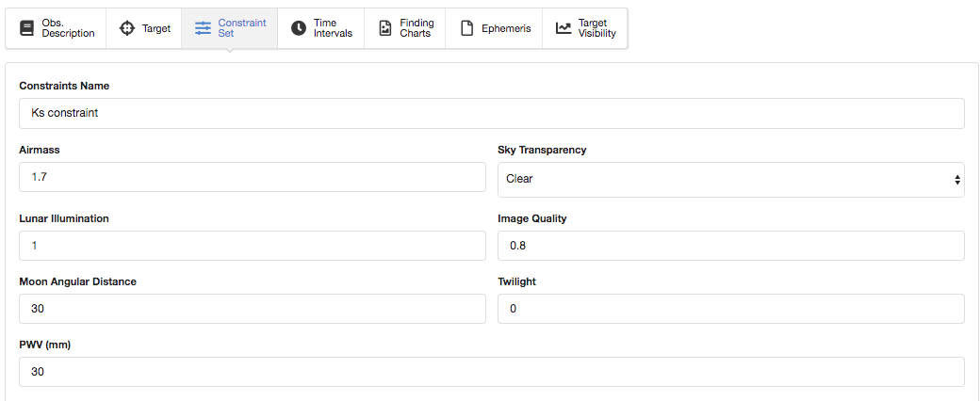Select the Image Quality input box
This screenshot has height=401, width=980.
point(730,246)
